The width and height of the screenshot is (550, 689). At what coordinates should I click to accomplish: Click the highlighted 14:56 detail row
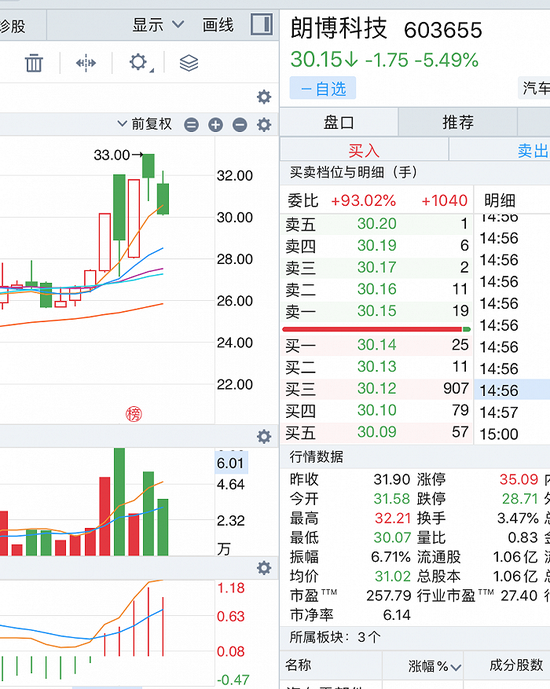[512, 390]
